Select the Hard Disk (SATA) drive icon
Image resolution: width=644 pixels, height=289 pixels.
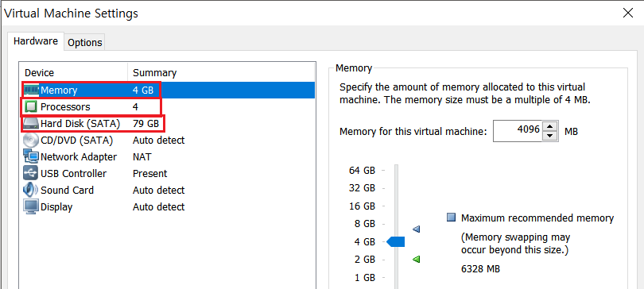click(x=31, y=124)
